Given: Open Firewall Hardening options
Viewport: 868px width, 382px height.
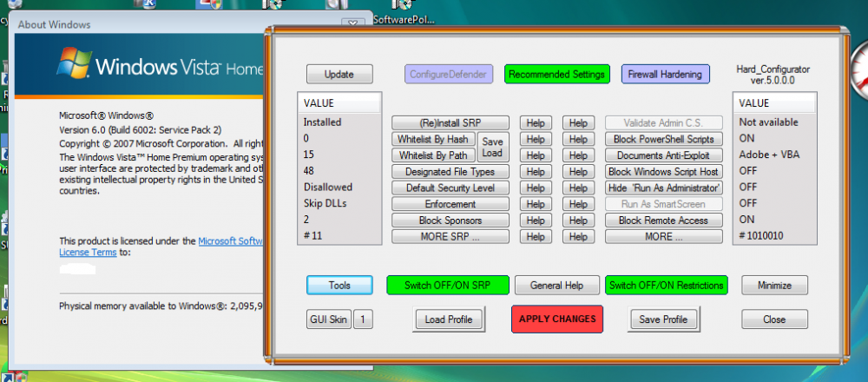Looking at the screenshot, I should (x=666, y=74).
